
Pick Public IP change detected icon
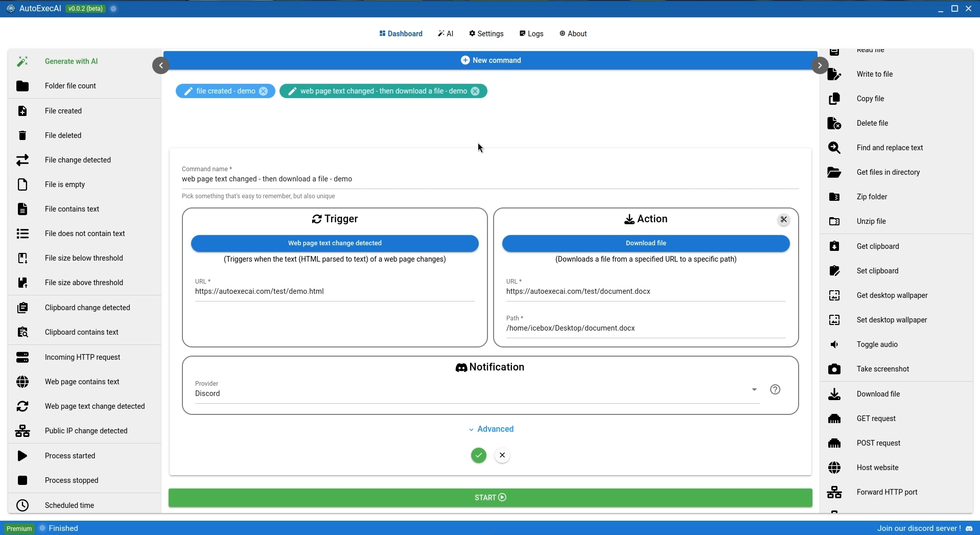22,431
